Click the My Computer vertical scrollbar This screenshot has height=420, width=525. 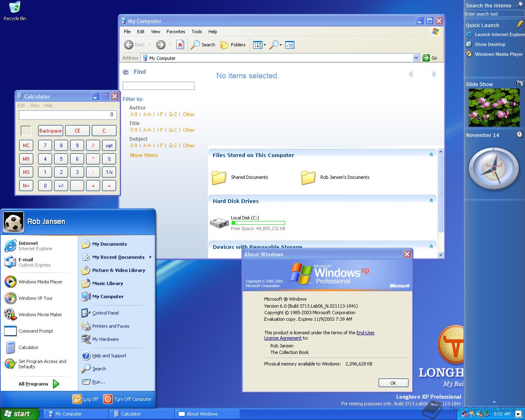pos(441,203)
